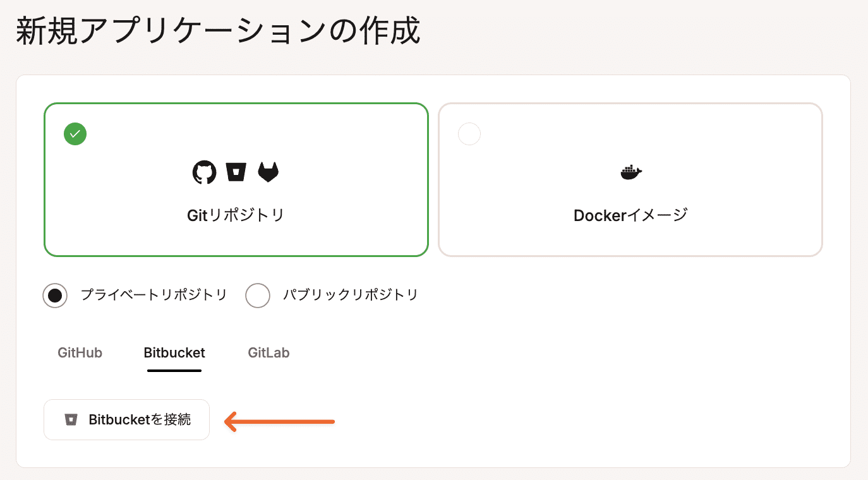
Task: Click the プライベートリポジトリ label text
Action: pos(154,295)
